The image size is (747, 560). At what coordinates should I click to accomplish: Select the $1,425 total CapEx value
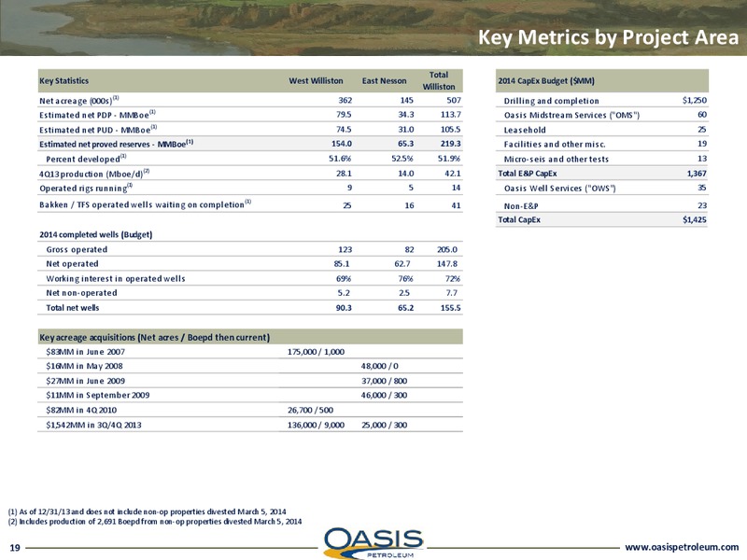[x=695, y=219]
